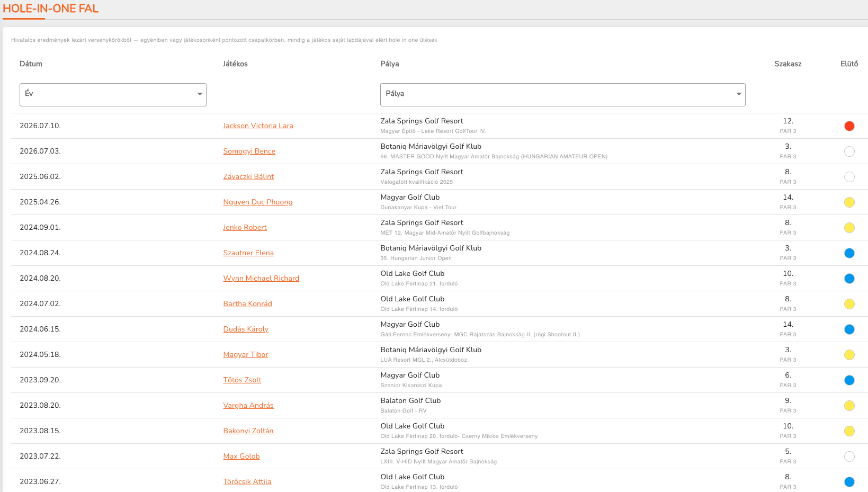Select the 'Old Lake Férfinap 21. forduló' text
The height and width of the screenshot is (492, 868).
(419, 283)
